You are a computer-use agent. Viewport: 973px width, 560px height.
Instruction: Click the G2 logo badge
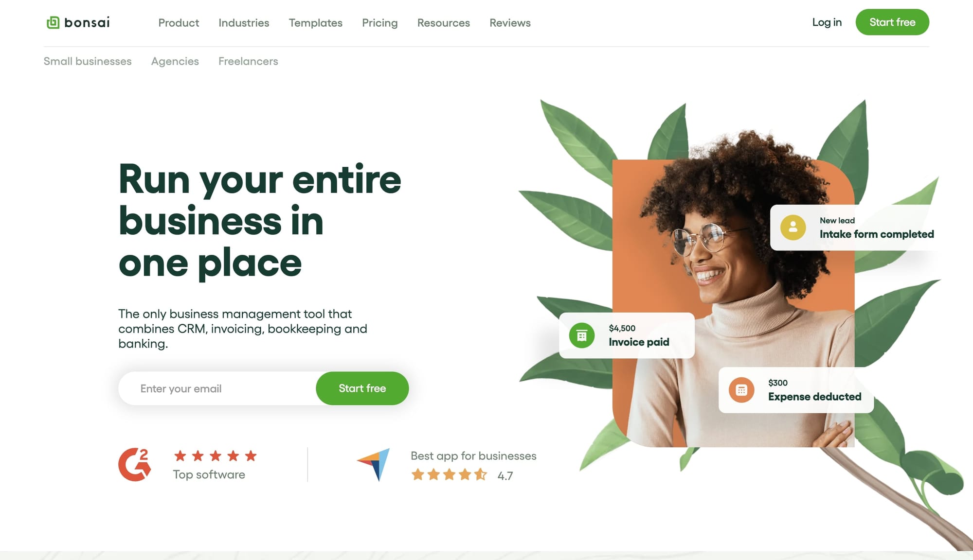(135, 465)
